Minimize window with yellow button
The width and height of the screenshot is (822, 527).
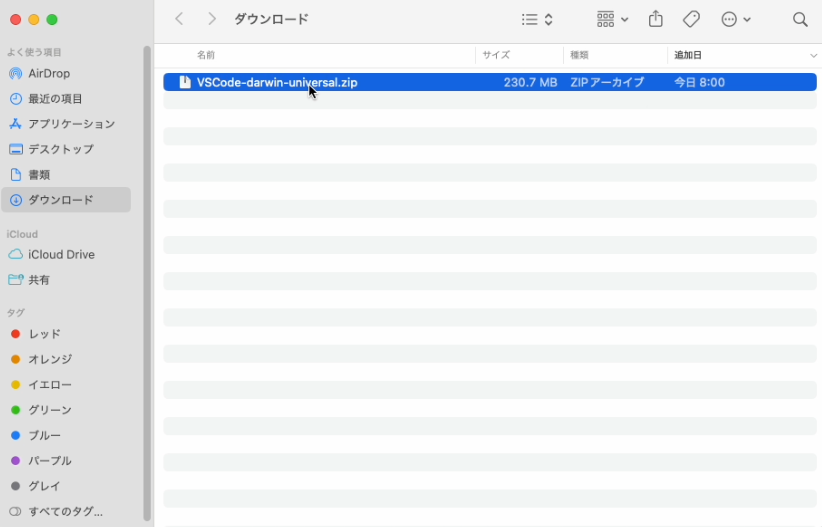coord(34,19)
